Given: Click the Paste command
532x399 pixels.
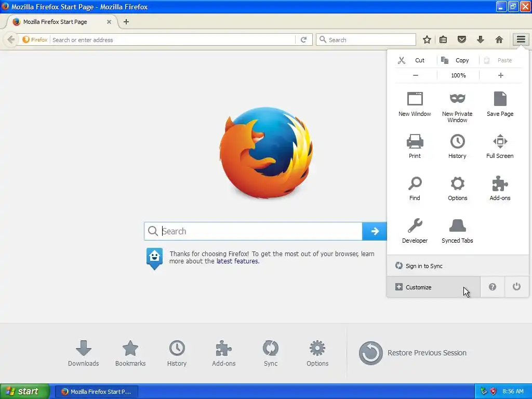Looking at the screenshot, I should click(500, 60).
